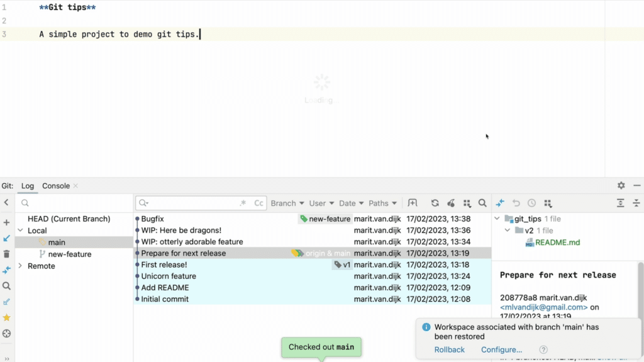Viewport: 644px width, 362px height.
Task: Select the 'Prepare for next release' commit
Action: pyautogui.click(x=313, y=253)
